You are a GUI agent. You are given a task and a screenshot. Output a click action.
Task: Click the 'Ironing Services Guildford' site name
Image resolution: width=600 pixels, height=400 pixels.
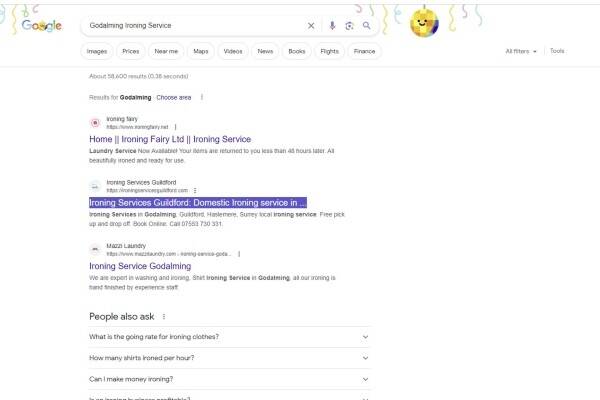click(x=141, y=183)
